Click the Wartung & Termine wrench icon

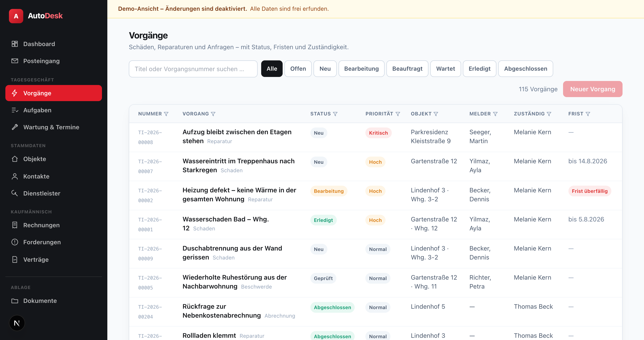(x=15, y=127)
